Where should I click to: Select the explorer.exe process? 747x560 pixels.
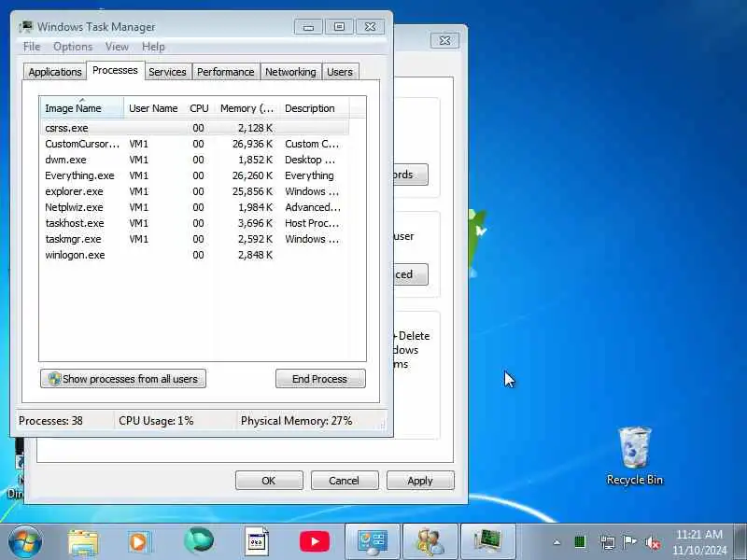click(x=195, y=191)
